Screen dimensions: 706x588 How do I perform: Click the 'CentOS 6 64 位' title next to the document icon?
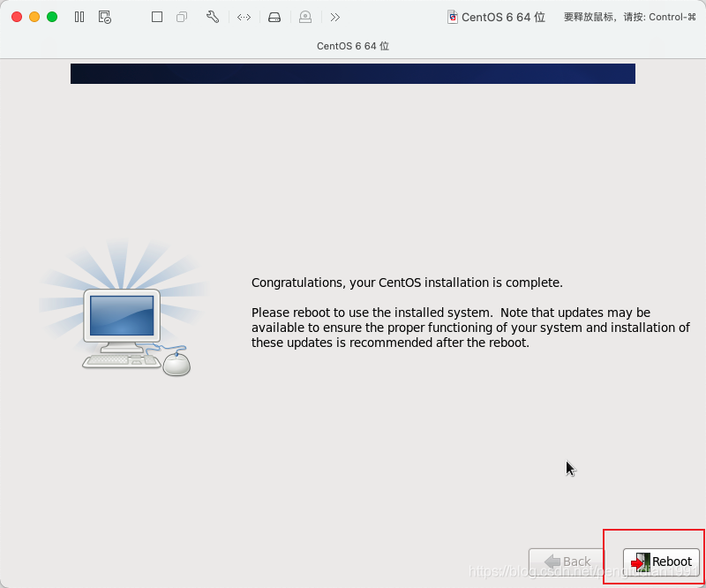[503, 17]
